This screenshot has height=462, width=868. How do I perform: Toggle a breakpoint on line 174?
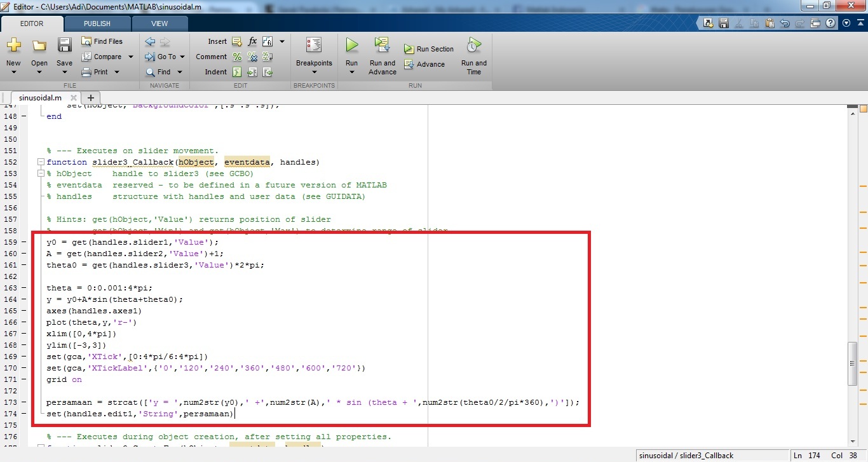[x=24, y=414]
